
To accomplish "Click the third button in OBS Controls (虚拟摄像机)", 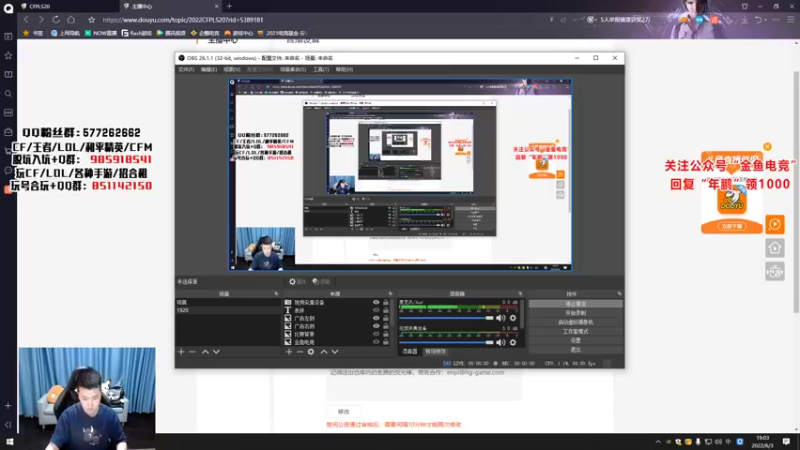I will click(576, 322).
